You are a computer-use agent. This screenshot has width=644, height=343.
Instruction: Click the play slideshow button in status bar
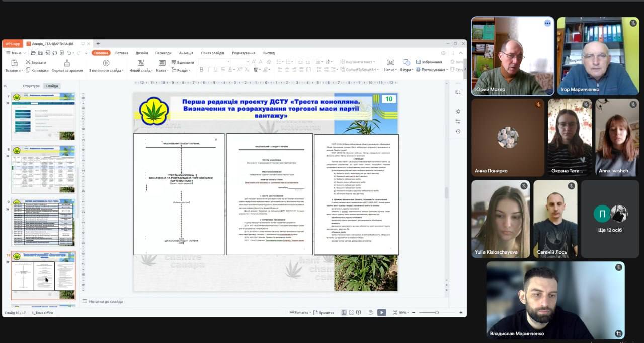point(382,312)
